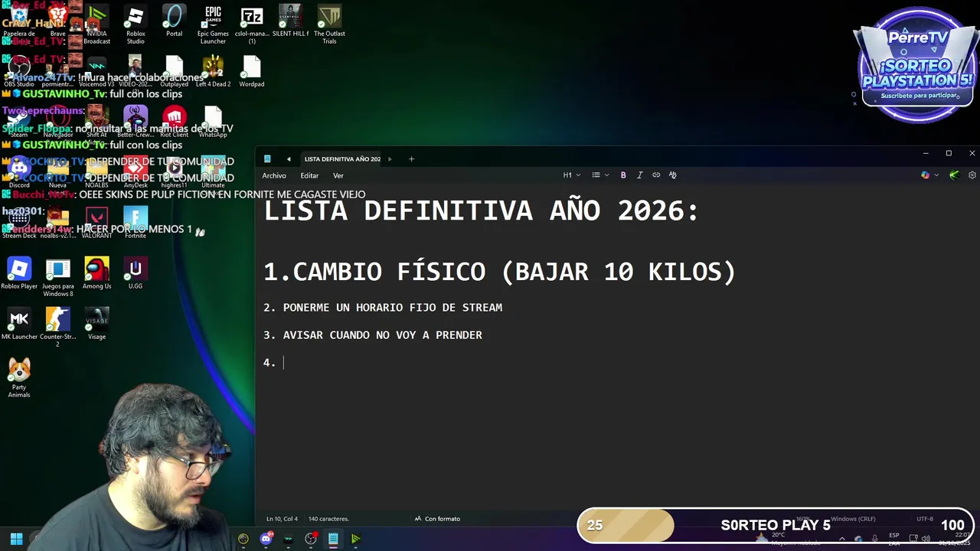The image size is (980, 551).
Task: Open the Archivo menu in Notepad
Action: click(x=274, y=175)
